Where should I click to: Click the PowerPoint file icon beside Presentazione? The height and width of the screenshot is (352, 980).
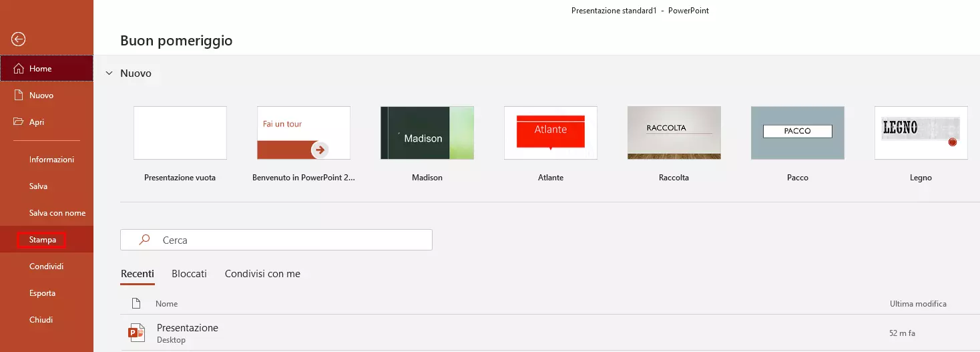[x=137, y=333]
